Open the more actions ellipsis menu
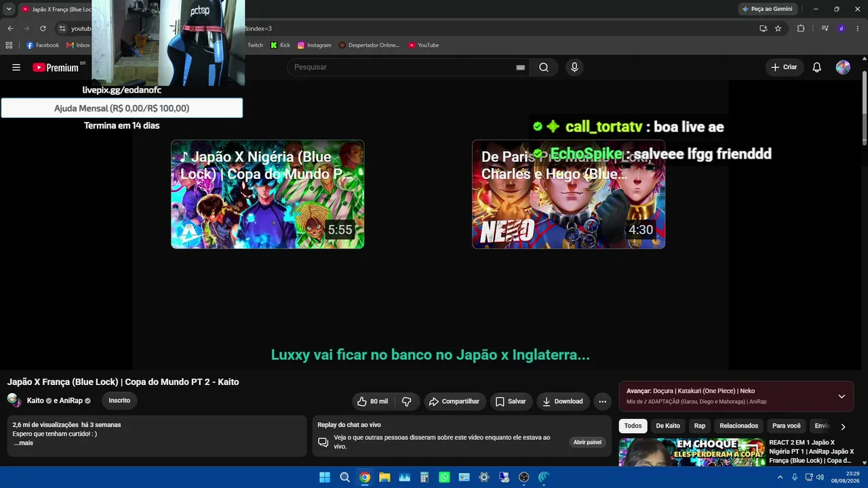This screenshot has height=488, width=868. point(602,401)
